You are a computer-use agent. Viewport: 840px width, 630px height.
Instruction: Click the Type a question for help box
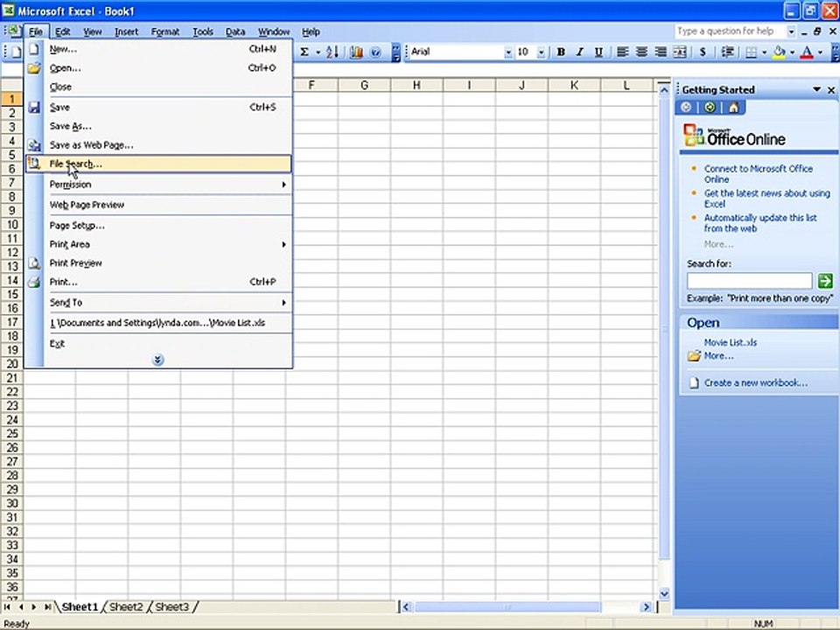[x=730, y=31]
